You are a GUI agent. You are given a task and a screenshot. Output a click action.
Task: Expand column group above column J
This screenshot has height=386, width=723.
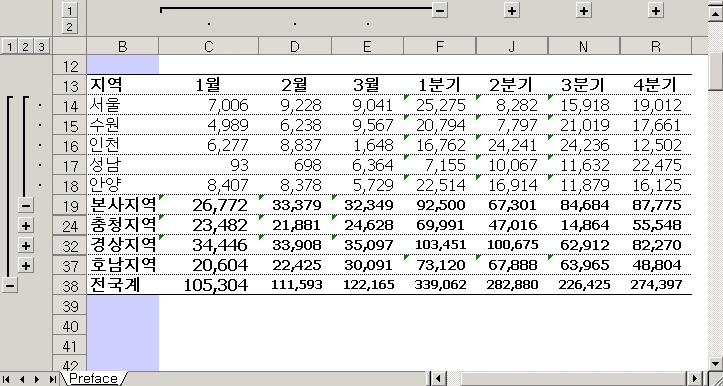pos(511,10)
